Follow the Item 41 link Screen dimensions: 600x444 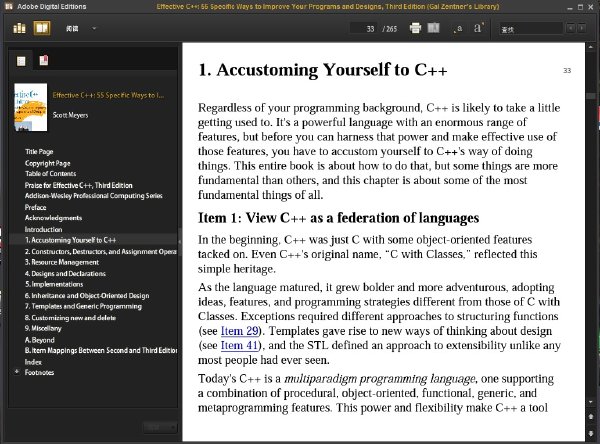tap(240, 345)
